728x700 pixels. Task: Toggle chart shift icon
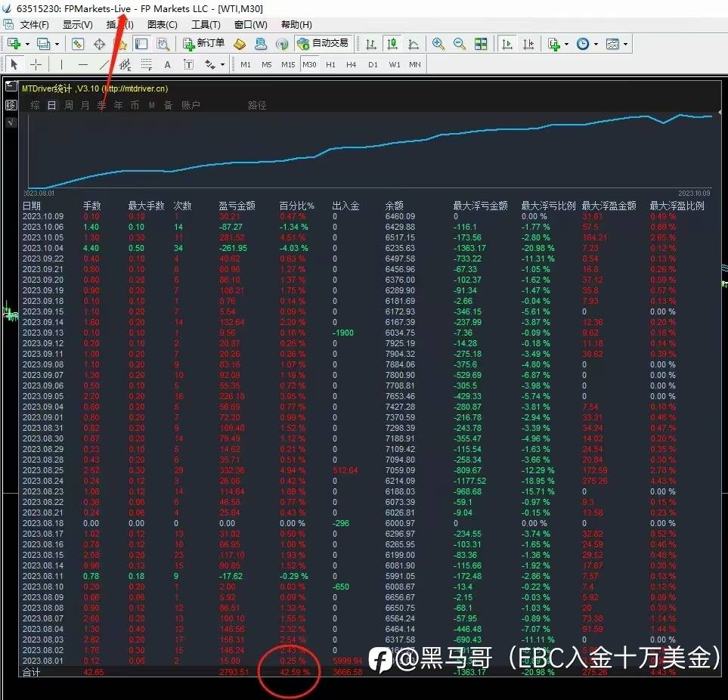tap(528, 44)
